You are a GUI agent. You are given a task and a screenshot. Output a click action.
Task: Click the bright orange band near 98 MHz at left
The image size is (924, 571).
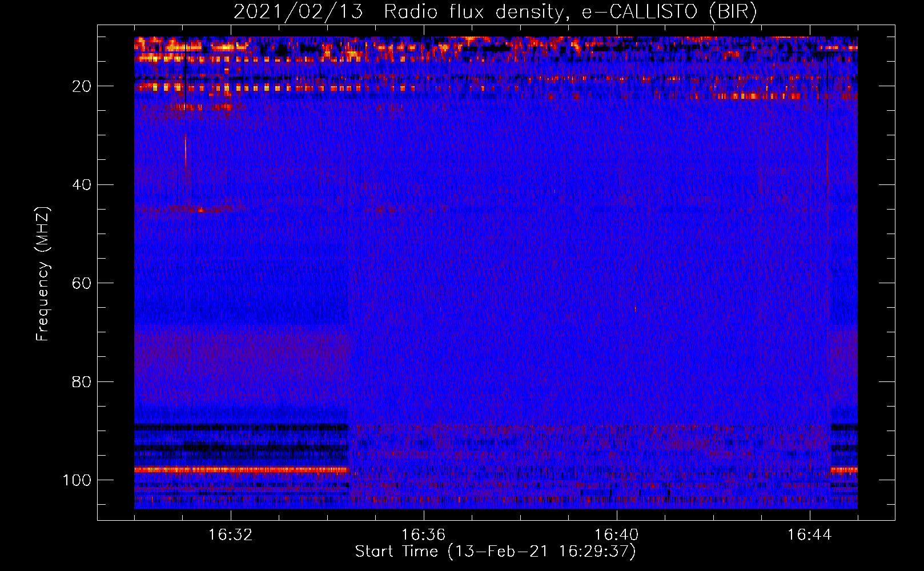click(x=241, y=470)
